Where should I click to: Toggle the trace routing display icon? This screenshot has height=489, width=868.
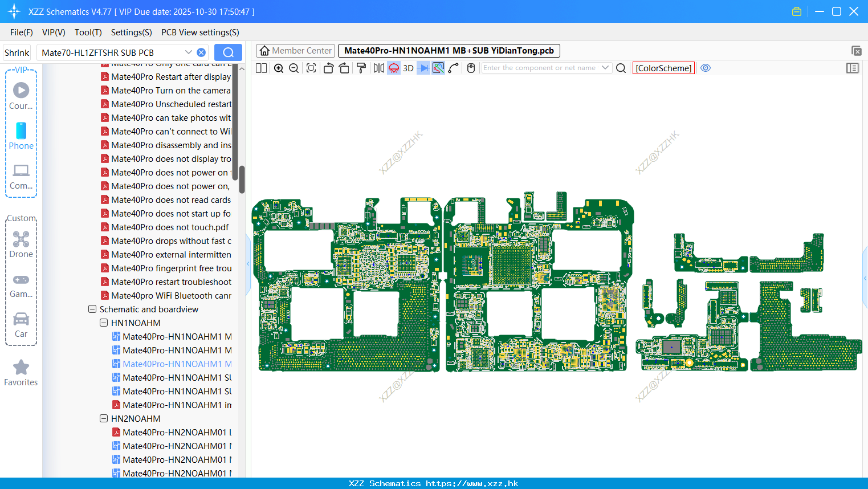click(438, 68)
